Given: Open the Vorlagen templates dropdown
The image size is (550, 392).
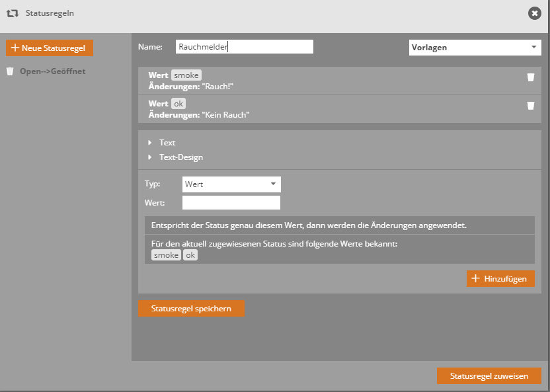Looking at the screenshot, I should [475, 48].
